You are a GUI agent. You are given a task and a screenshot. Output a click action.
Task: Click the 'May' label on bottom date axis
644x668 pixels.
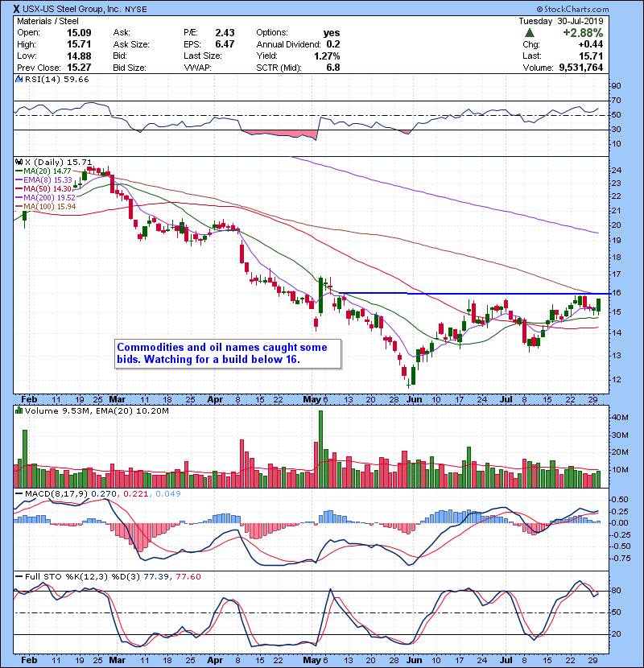(312, 660)
